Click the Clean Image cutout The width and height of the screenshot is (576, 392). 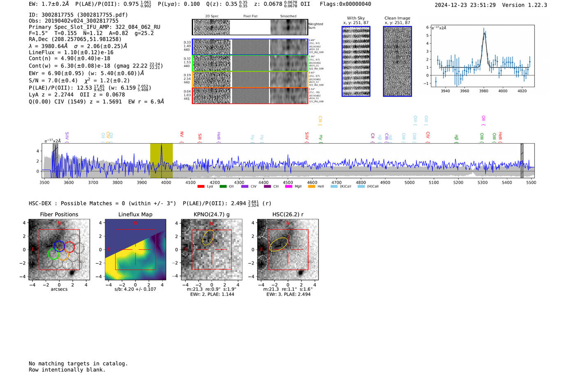tap(397, 61)
